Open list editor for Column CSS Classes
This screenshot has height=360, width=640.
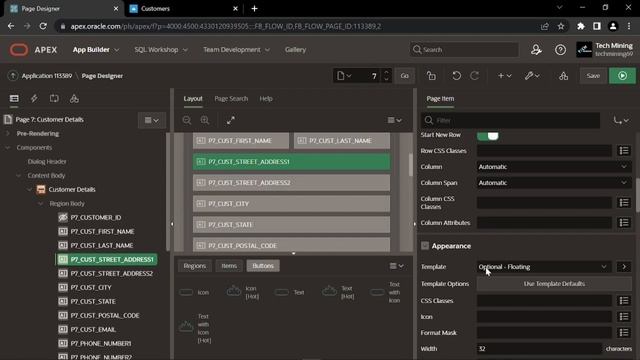point(624,202)
